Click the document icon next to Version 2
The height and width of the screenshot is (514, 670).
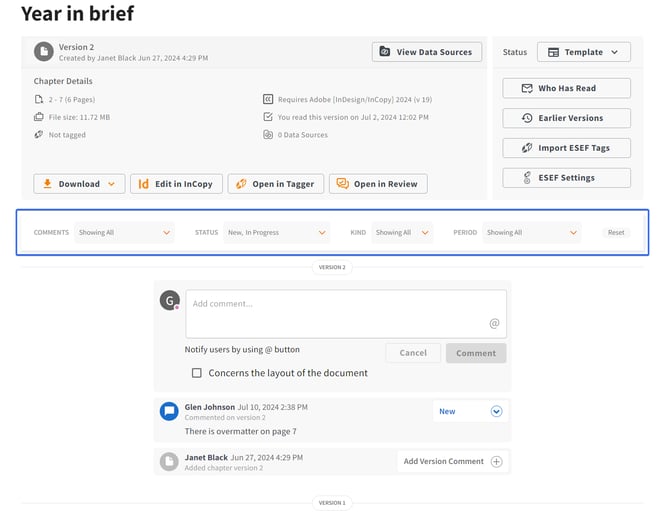click(44, 52)
